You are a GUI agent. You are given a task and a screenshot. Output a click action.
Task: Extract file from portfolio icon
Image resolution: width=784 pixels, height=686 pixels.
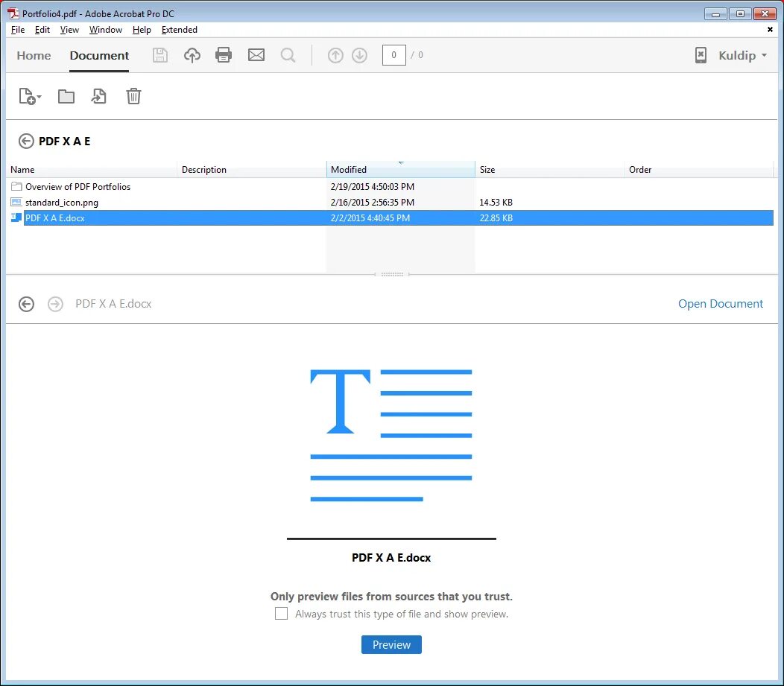coord(99,96)
